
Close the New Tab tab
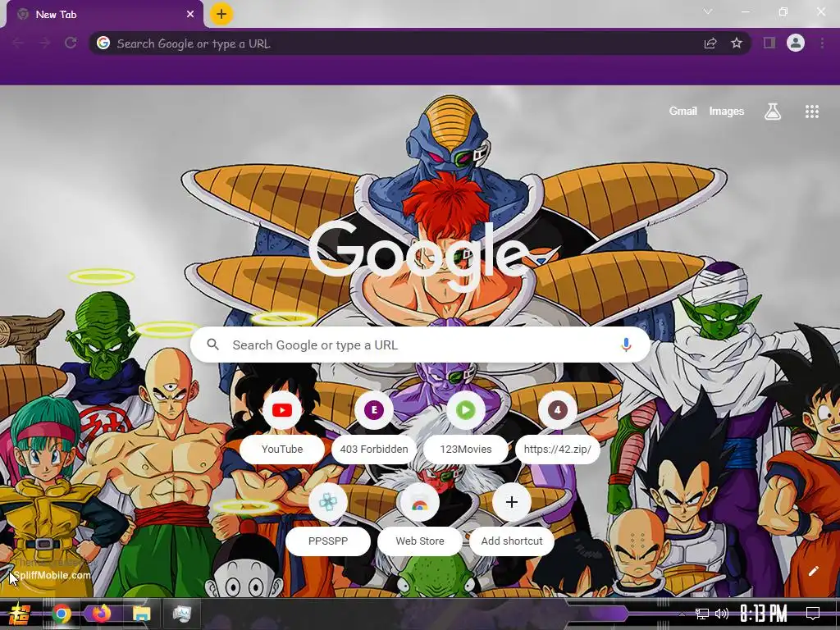pos(190,15)
